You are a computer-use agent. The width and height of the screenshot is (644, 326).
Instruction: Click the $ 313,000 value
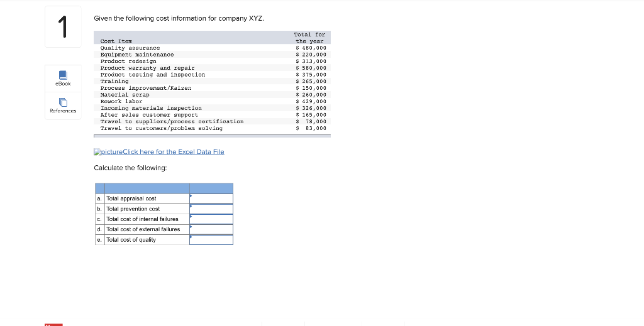click(311, 61)
